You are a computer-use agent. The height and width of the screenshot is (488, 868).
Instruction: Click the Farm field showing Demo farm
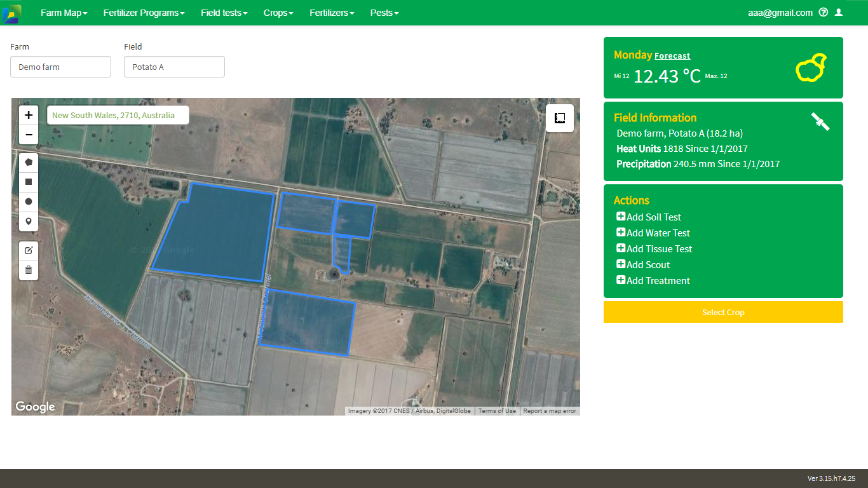pyautogui.click(x=60, y=67)
